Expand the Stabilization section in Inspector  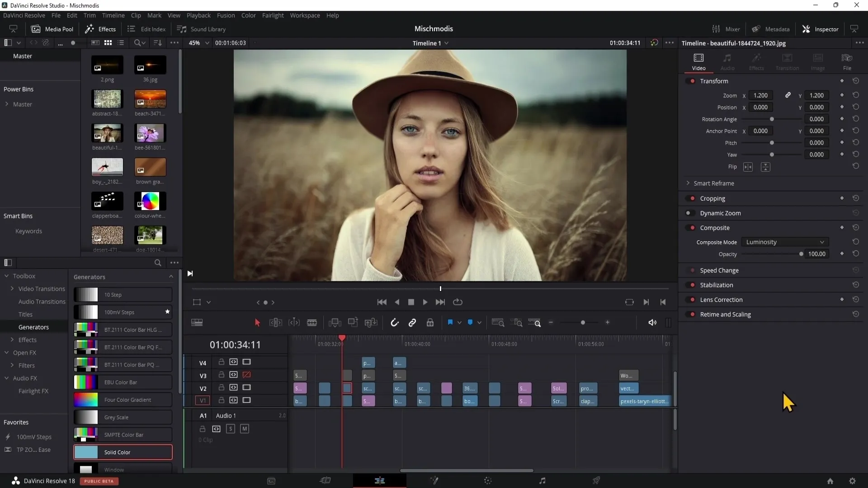coord(717,285)
